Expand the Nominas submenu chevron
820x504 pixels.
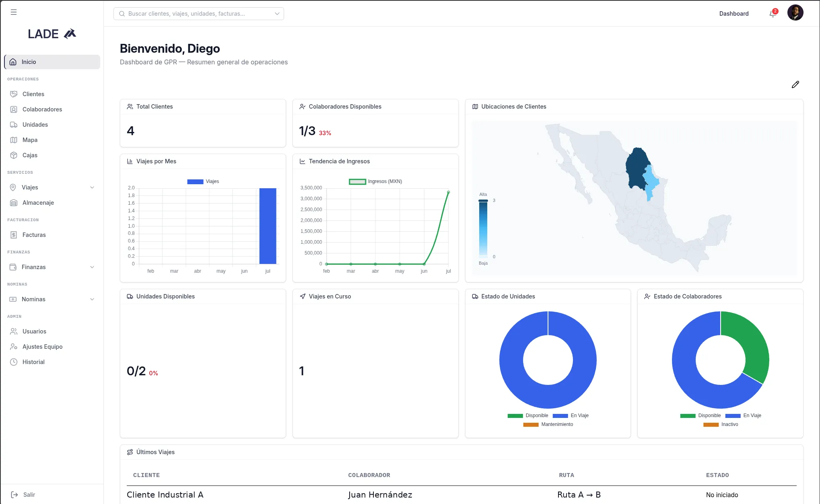(x=92, y=299)
